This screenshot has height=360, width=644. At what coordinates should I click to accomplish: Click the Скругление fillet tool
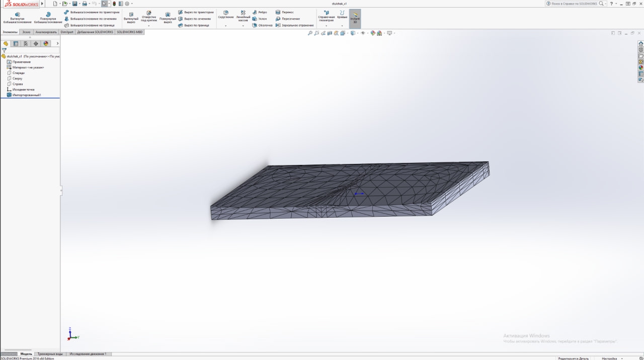(225, 14)
